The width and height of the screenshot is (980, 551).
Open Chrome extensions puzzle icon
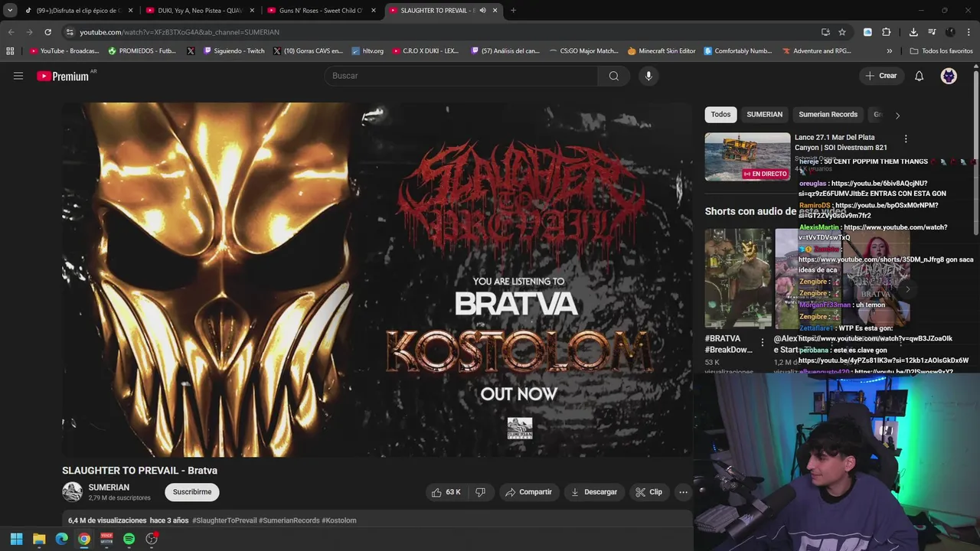[887, 32]
